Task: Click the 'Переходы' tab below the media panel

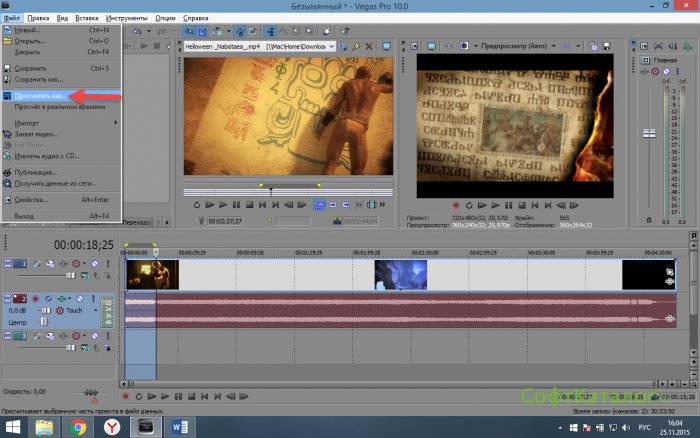Action: (x=136, y=221)
